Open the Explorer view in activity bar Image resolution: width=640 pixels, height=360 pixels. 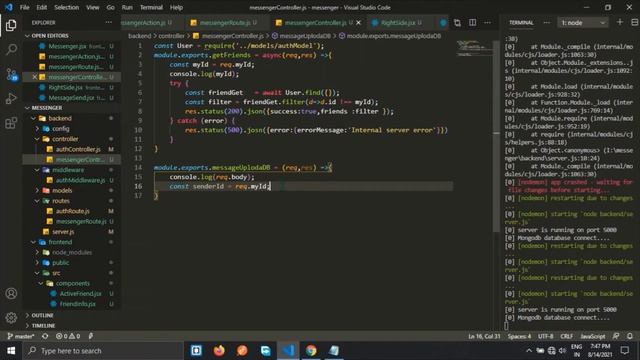pos(11,25)
